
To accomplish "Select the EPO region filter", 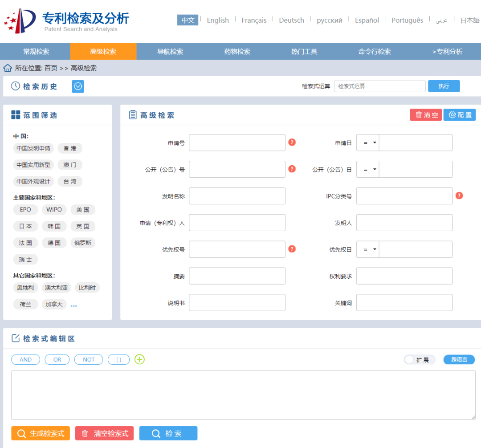I will click(25, 209).
